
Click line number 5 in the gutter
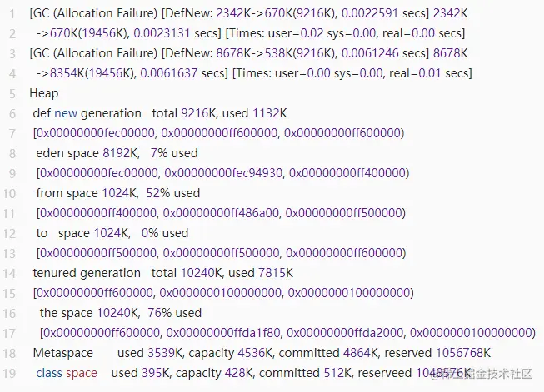tap(12, 93)
